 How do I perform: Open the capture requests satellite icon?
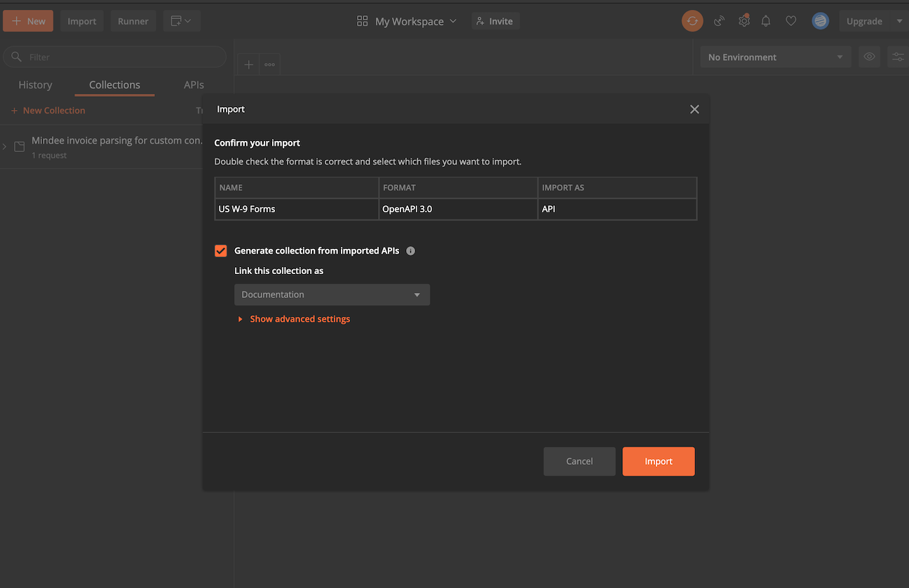[x=719, y=21]
